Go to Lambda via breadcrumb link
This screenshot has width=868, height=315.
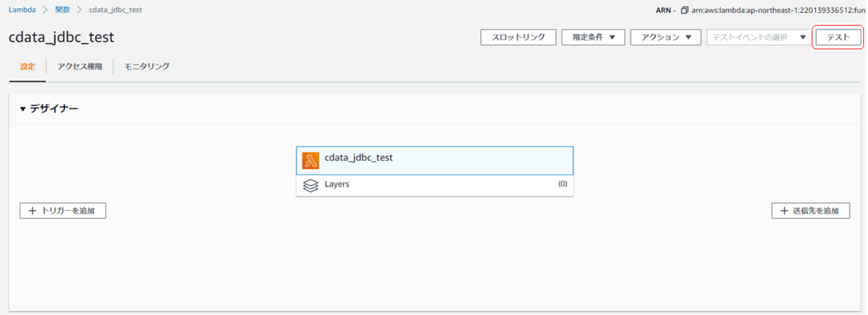(22, 10)
